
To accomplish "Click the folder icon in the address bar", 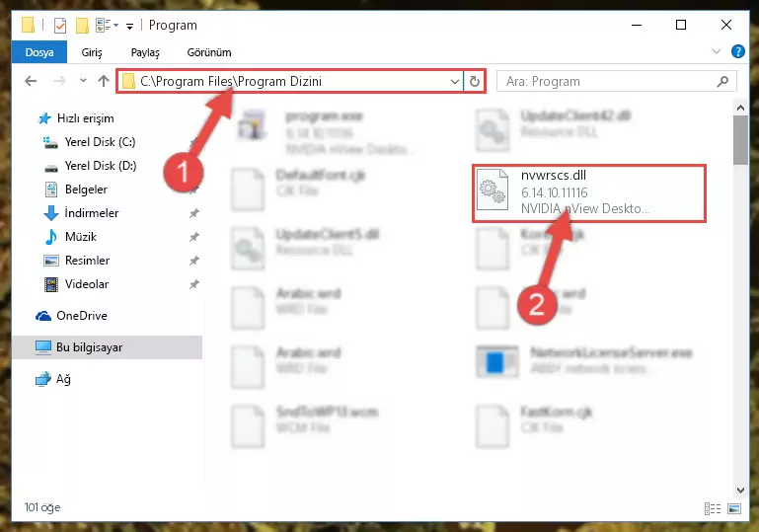I will pos(128,81).
